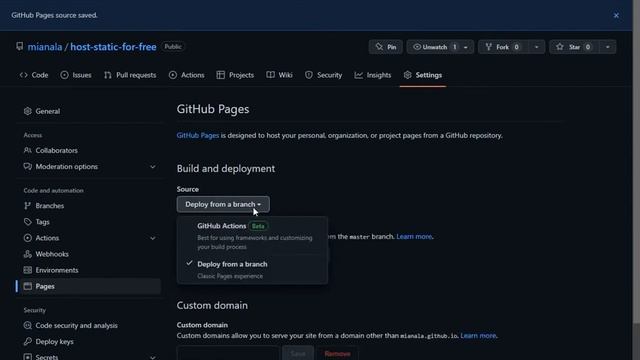640x360 pixels.
Task: Click the Environments server icon
Action: (x=27, y=270)
